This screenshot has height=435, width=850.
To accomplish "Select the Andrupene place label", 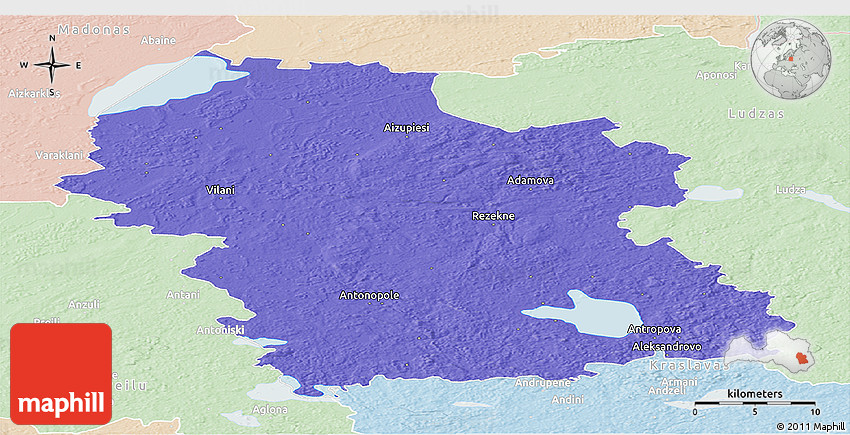I will [543, 383].
